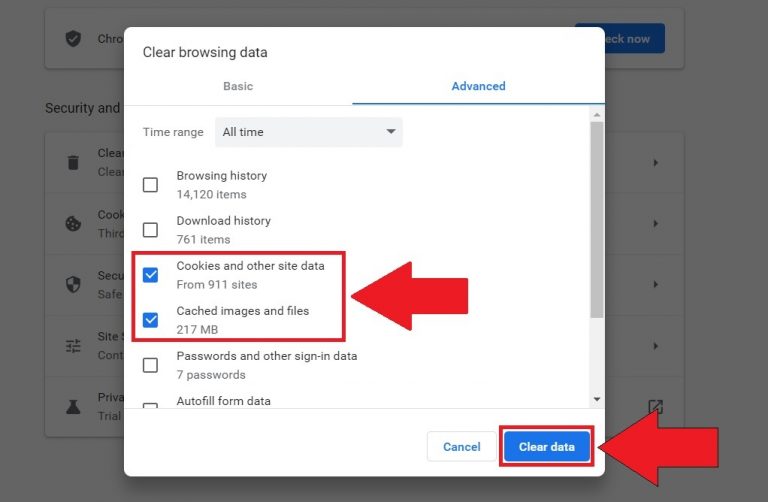Switch to the Basic tab
Image resolution: width=768 pixels, height=502 pixels.
point(238,86)
